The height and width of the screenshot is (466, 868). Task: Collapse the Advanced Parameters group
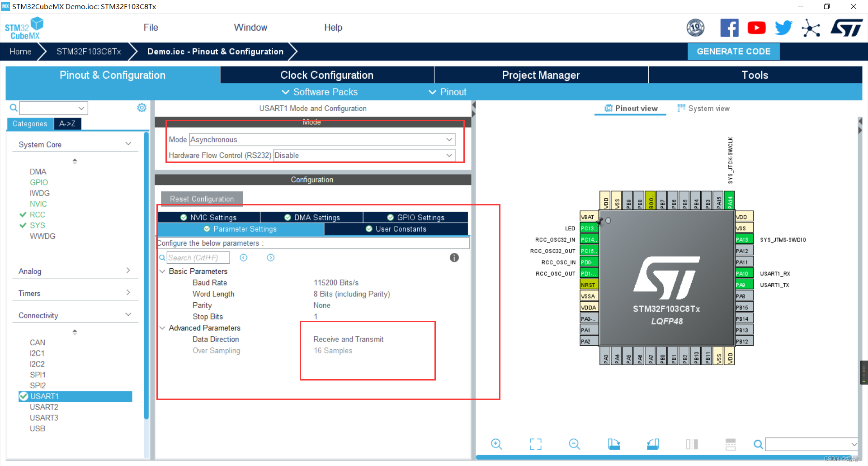[x=162, y=328]
